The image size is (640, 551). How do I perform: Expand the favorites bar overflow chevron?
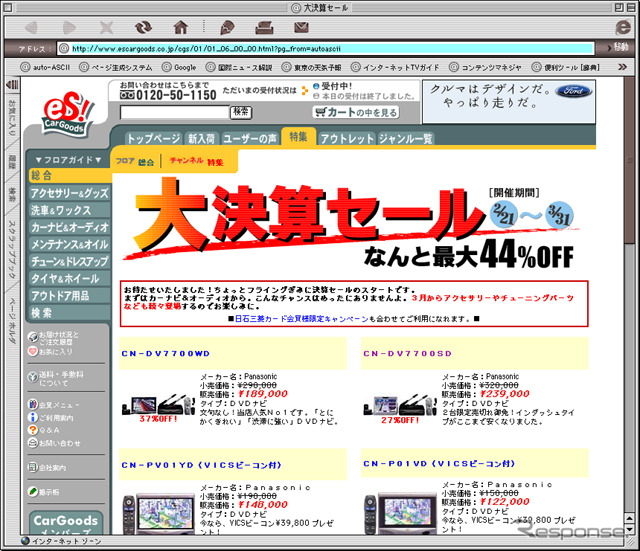[622, 67]
